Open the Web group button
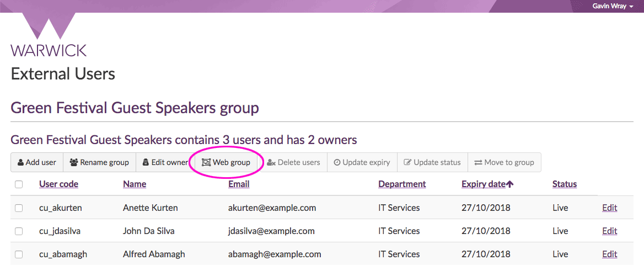This screenshot has height=276, width=644. [226, 162]
